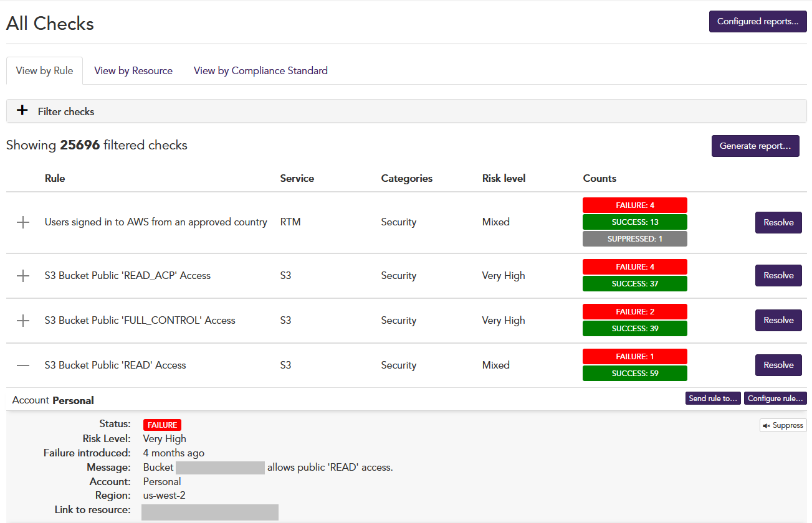Viewport: 812px width, 523px height.
Task: Click FAILURE: 4 badge for AWS country rule
Action: coord(635,205)
